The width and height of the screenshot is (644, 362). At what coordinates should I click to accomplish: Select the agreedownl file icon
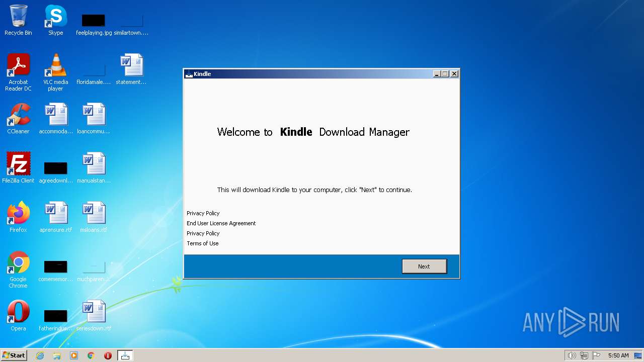click(x=56, y=171)
